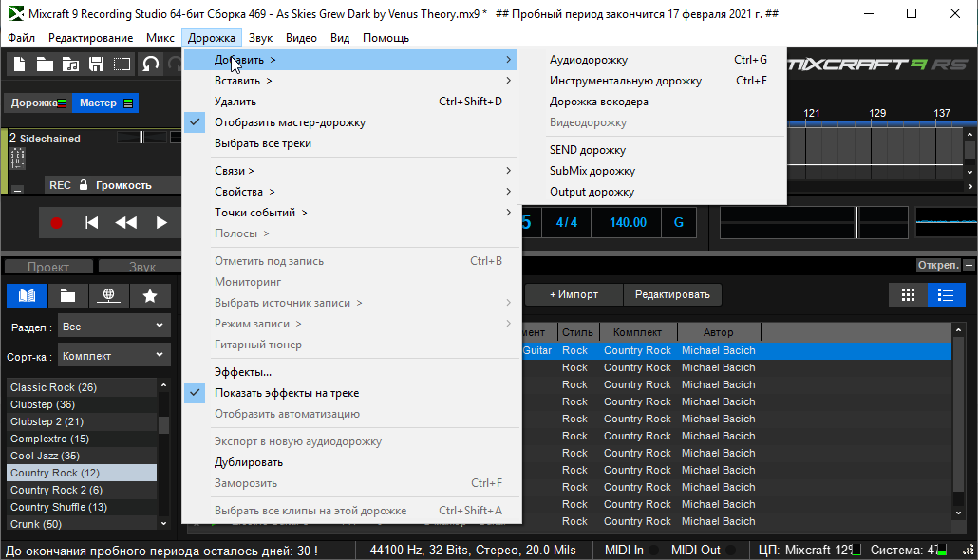Select Выбрать все треки menu item

click(351, 143)
